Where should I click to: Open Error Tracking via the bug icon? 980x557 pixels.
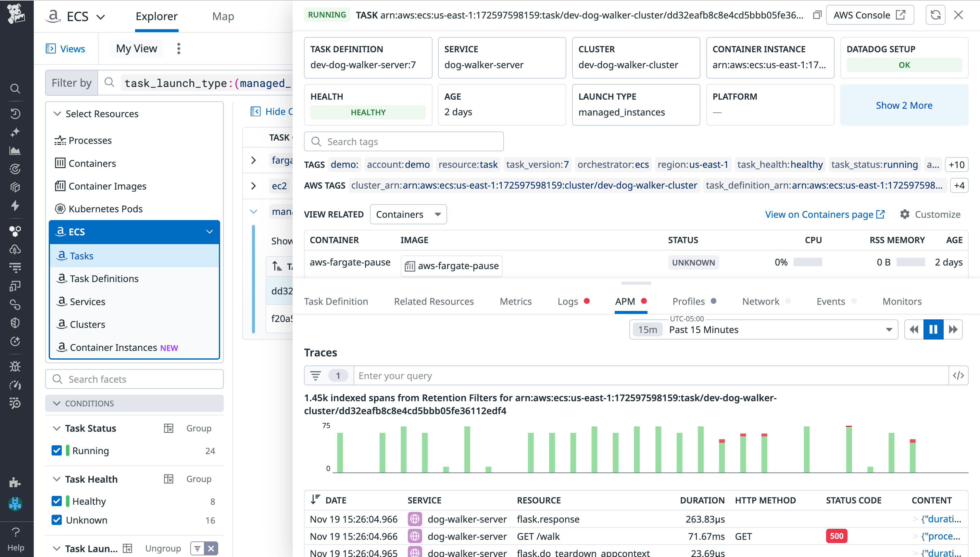pyautogui.click(x=15, y=366)
